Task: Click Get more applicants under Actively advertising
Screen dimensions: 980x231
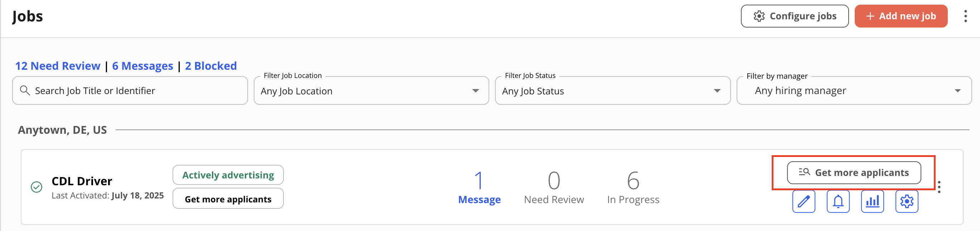Action: coord(228,199)
